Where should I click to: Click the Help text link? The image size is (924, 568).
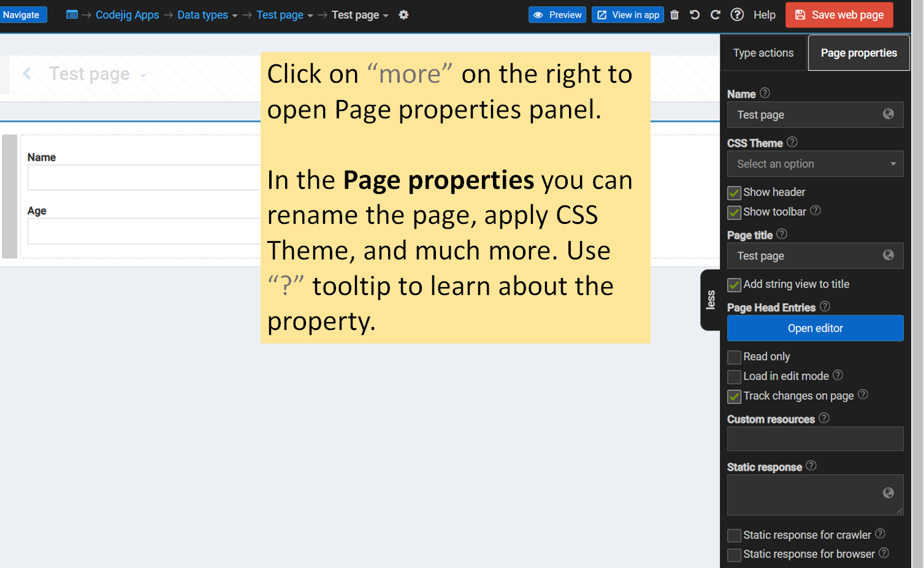point(764,15)
